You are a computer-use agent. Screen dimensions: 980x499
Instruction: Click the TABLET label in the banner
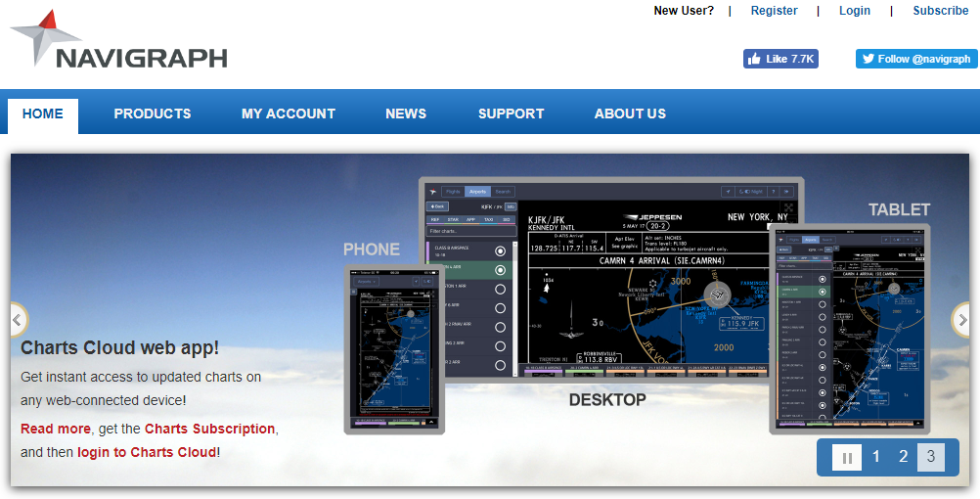point(900,209)
